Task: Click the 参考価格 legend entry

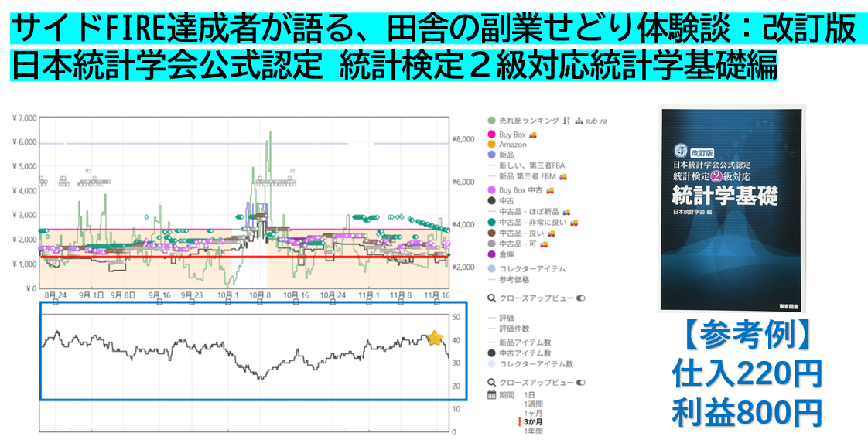Action: pos(514,279)
